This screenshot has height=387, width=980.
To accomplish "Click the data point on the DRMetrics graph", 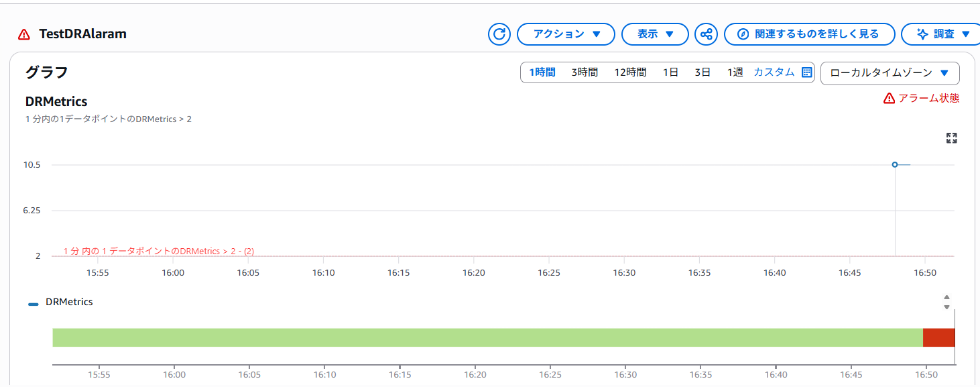I will (895, 164).
